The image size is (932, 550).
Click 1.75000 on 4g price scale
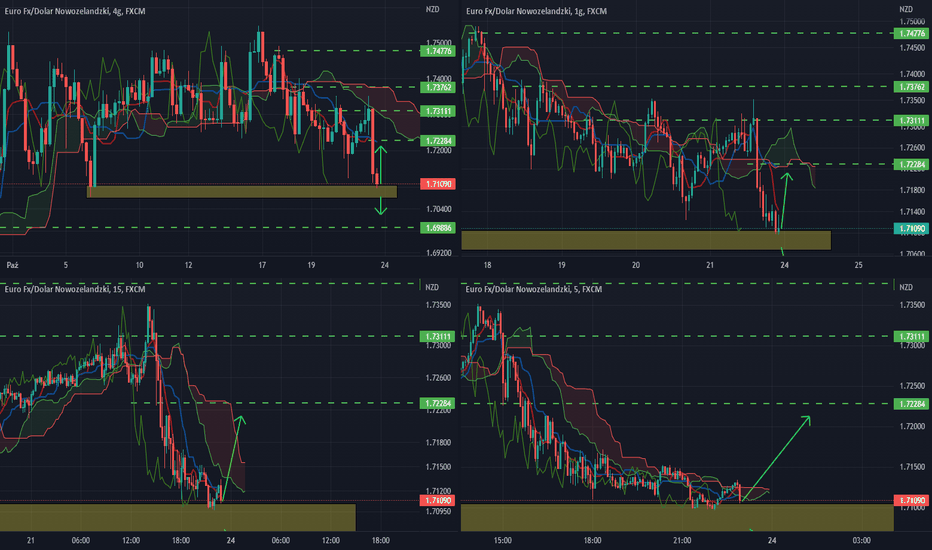439,43
